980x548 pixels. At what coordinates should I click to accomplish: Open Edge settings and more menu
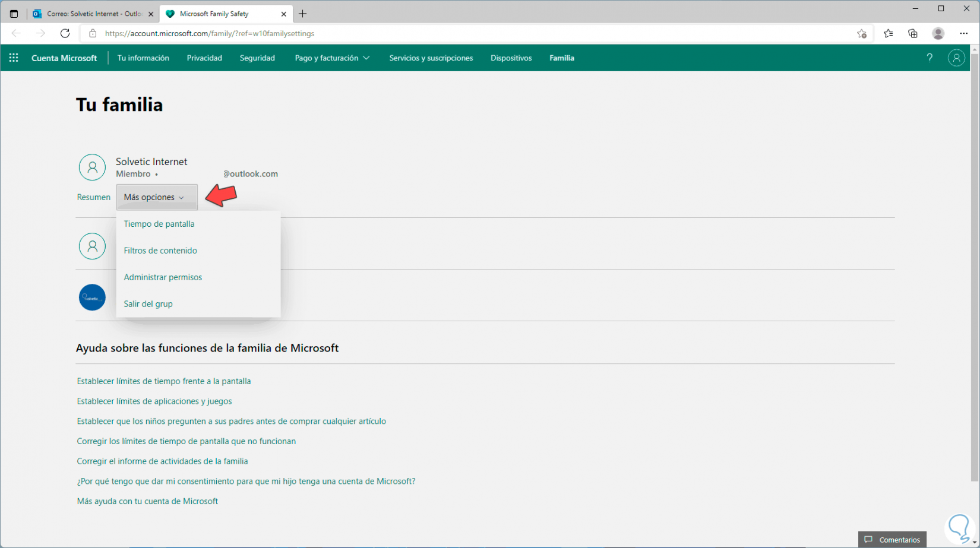(x=964, y=33)
